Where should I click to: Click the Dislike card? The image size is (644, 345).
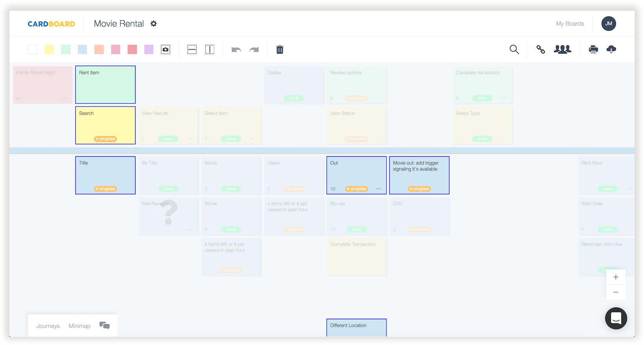click(294, 85)
